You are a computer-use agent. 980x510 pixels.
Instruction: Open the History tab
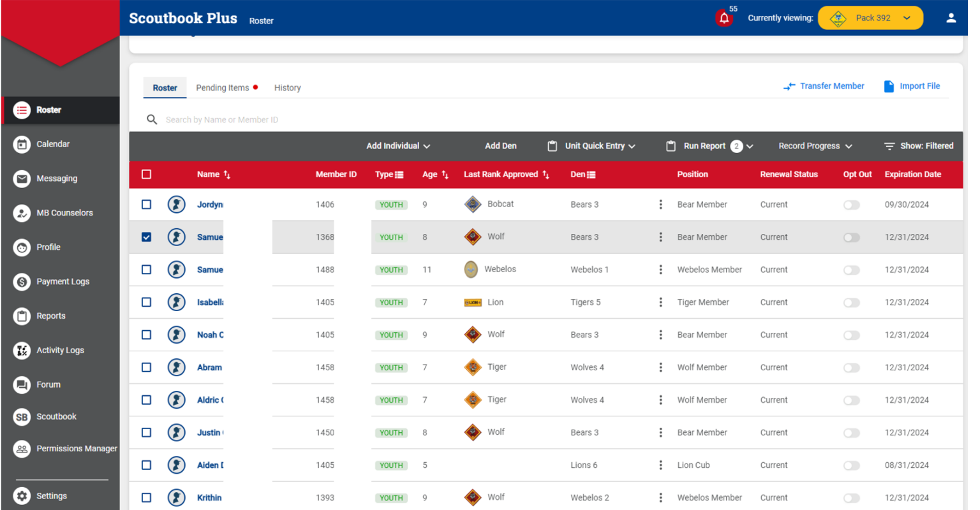tap(287, 87)
